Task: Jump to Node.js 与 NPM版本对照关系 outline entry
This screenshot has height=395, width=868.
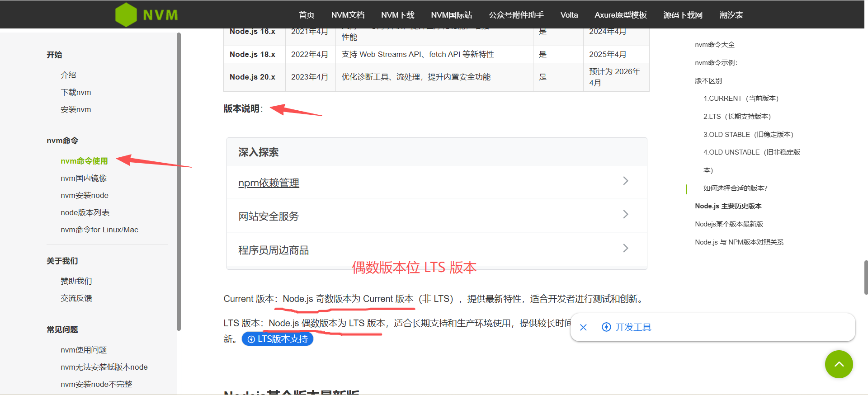Action: point(739,242)
